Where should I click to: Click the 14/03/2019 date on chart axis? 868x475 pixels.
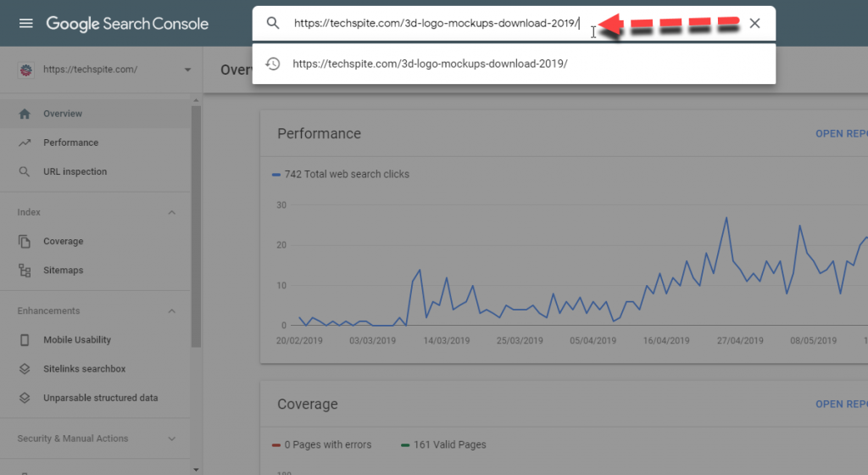coord(446,340)
